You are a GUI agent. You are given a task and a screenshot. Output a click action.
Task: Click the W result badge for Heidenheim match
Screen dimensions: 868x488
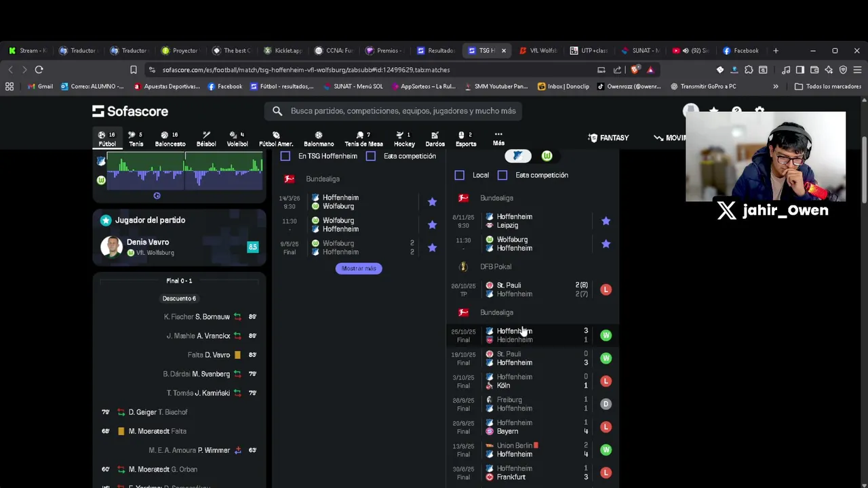606,335
